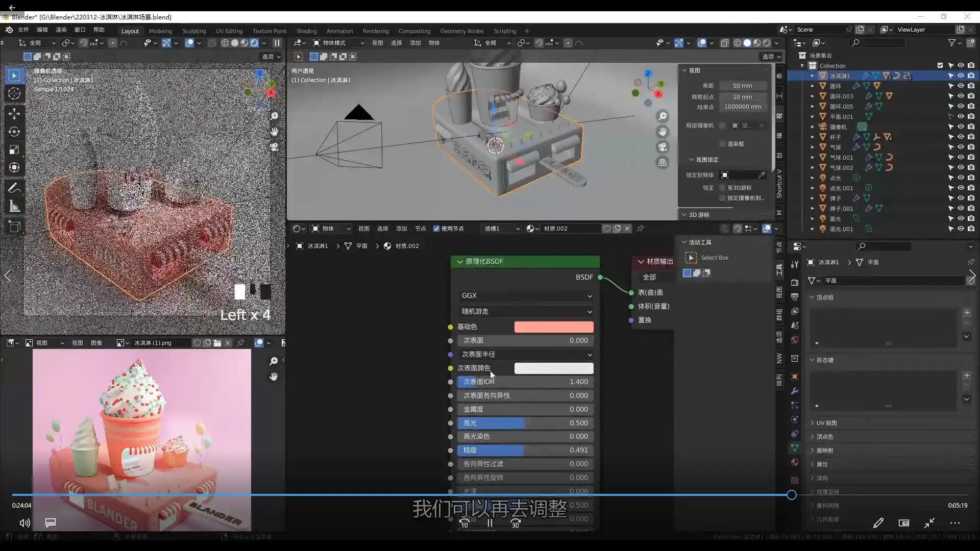Select the Move tool in viewport toolbar
980x551 pixels.
click(x=14, y=114)
